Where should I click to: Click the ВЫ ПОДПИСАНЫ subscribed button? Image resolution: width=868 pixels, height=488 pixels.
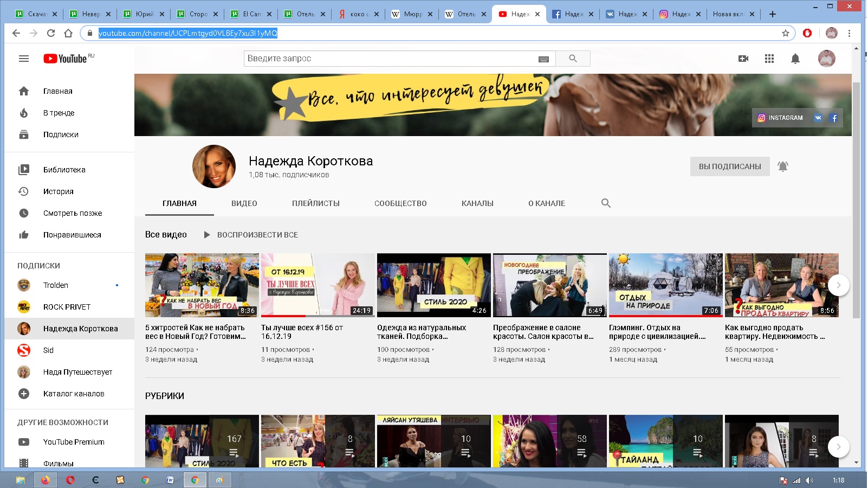pos(730,166)
